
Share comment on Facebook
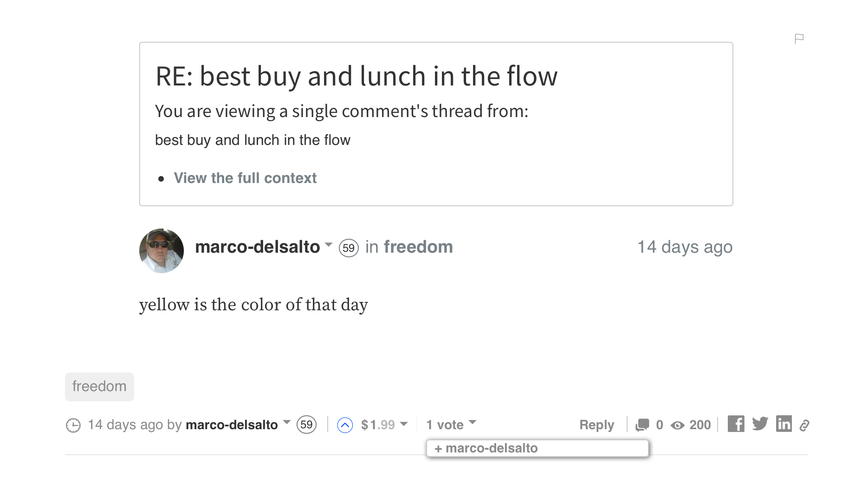click(x=736, y=424)
